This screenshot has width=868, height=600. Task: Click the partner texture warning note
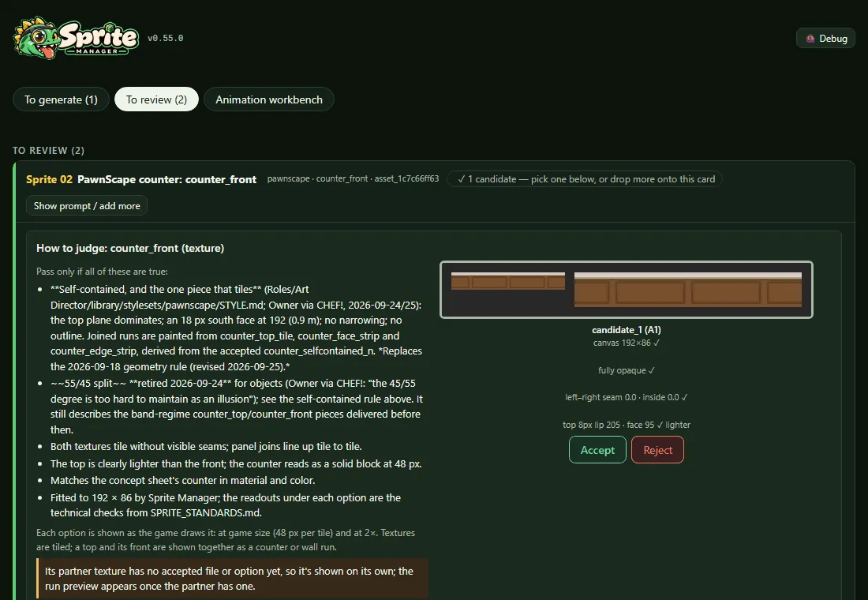tap(233, 579)
